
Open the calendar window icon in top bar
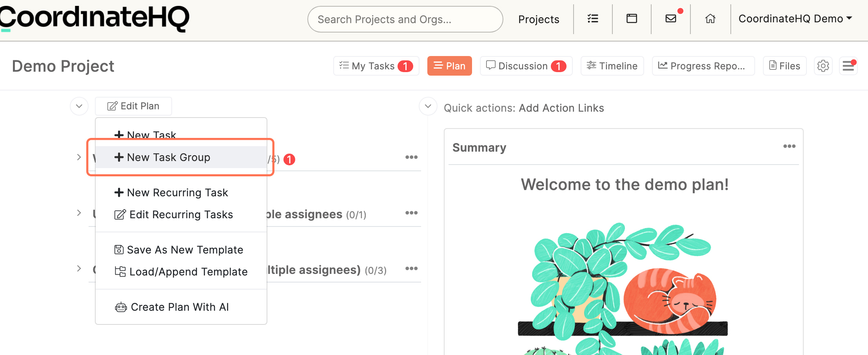tap(632, 18)
